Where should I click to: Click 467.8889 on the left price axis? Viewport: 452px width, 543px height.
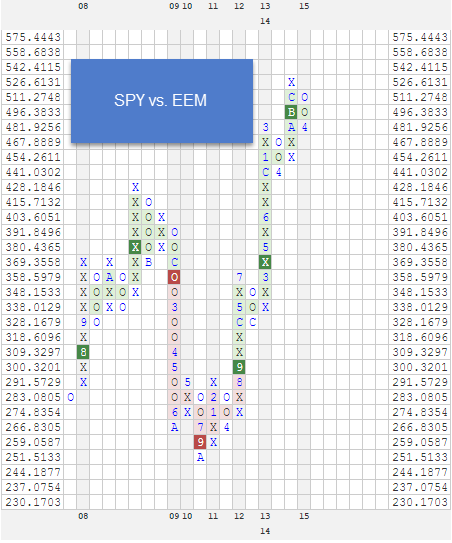(33, 142)
